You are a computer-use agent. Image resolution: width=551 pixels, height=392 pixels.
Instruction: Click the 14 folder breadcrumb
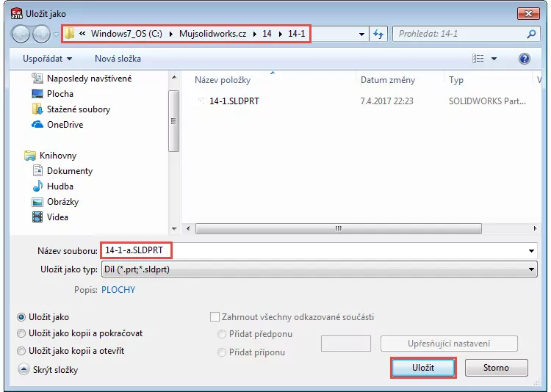(267, 34)
